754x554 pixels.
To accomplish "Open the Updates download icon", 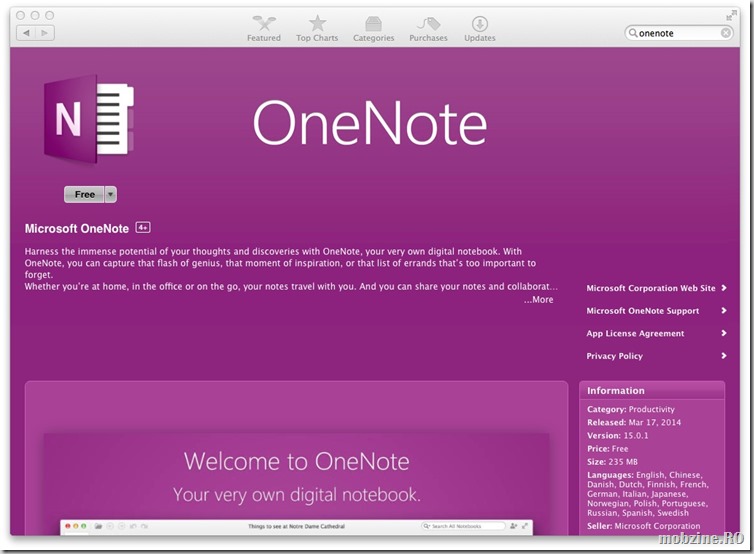I will coord(480,23).
